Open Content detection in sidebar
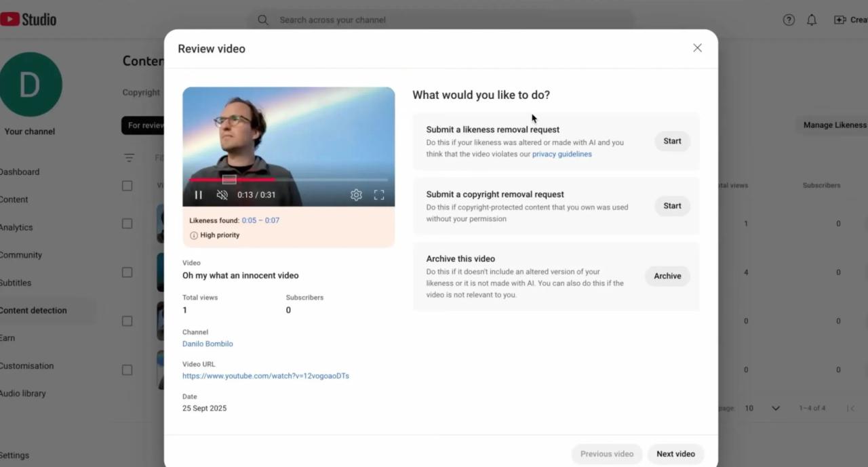The image size is (868, 467). (x=34, y=310)
